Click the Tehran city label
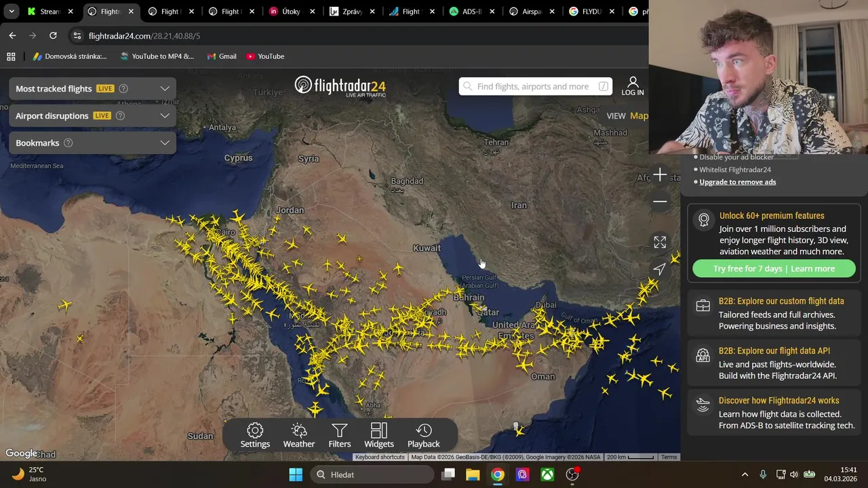The width and height of the screenshot is (868, 488). click(x=496, y=142)
